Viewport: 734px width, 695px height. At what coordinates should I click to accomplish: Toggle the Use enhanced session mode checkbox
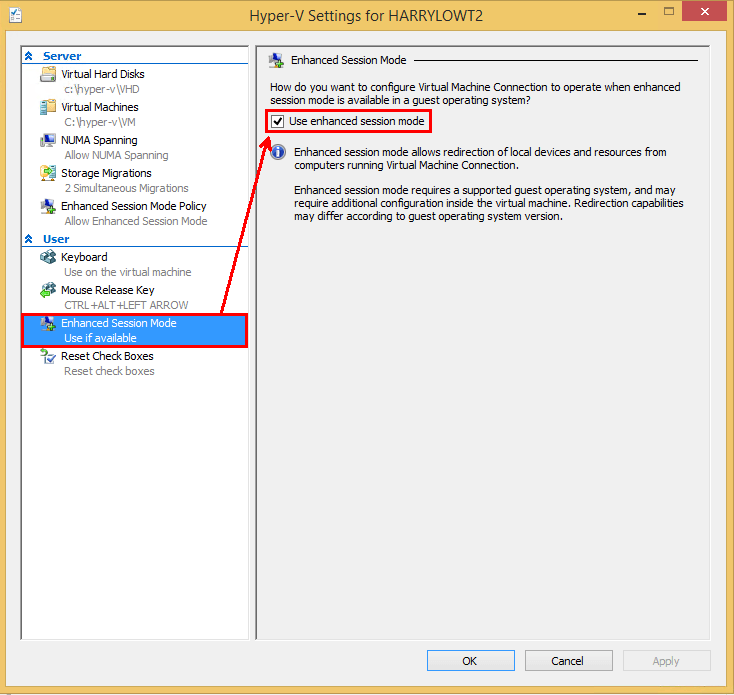[x=278, y=122]
